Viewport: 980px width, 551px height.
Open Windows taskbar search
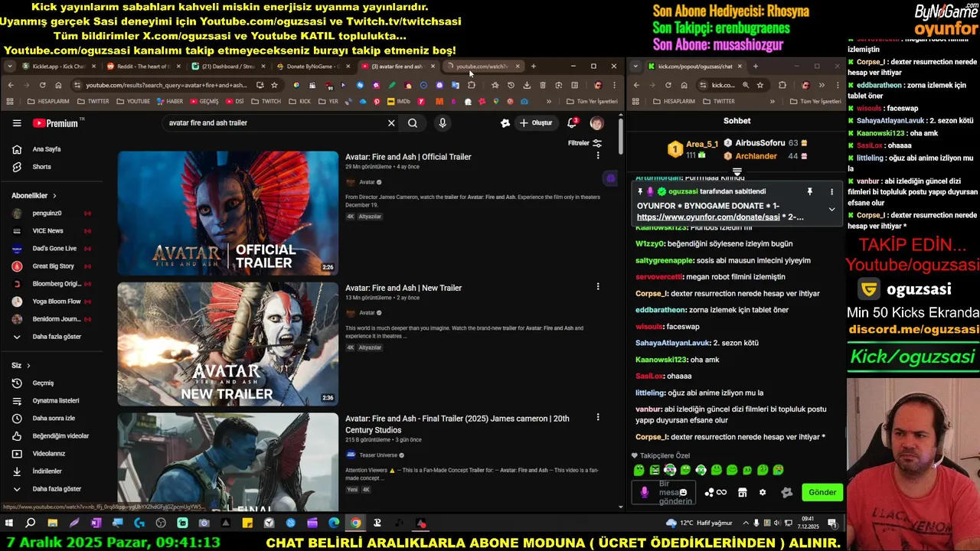(31, 523)
